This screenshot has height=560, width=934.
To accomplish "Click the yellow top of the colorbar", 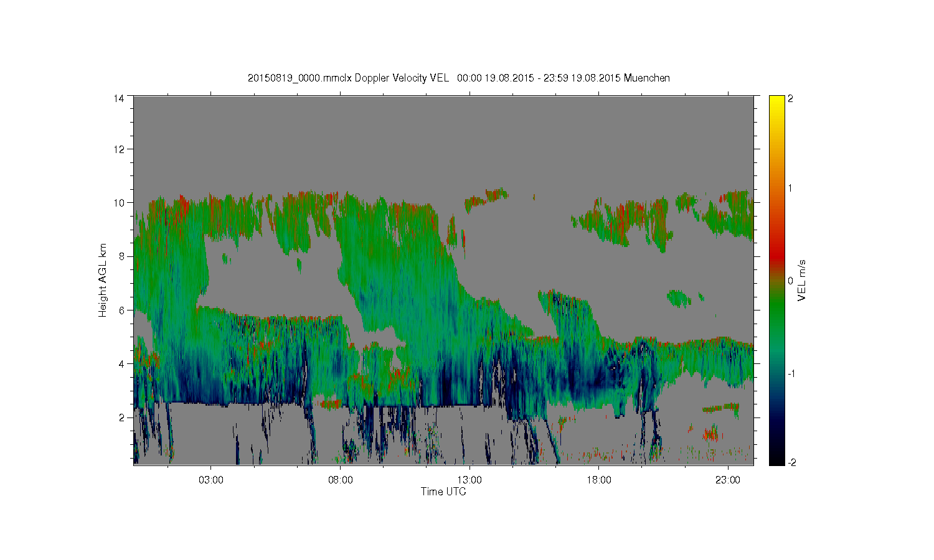I will pyautogui.click(x=776, y=100).
